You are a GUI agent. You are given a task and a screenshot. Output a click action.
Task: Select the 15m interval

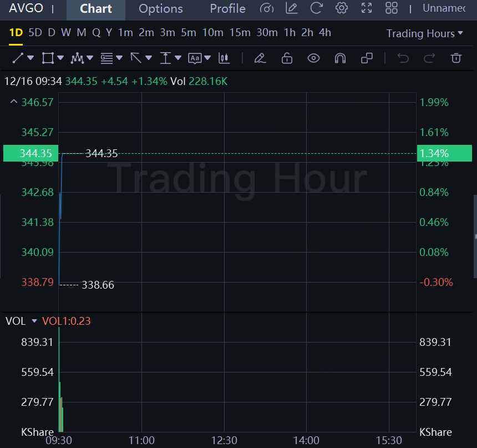point(240,32)
